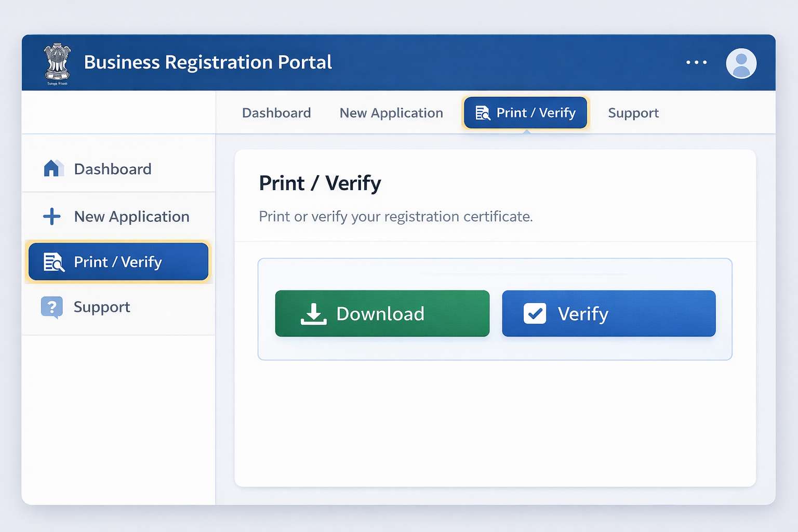798x532 pixels.
Task: Select the Support tab in top navigation
Action: [633, 113]
